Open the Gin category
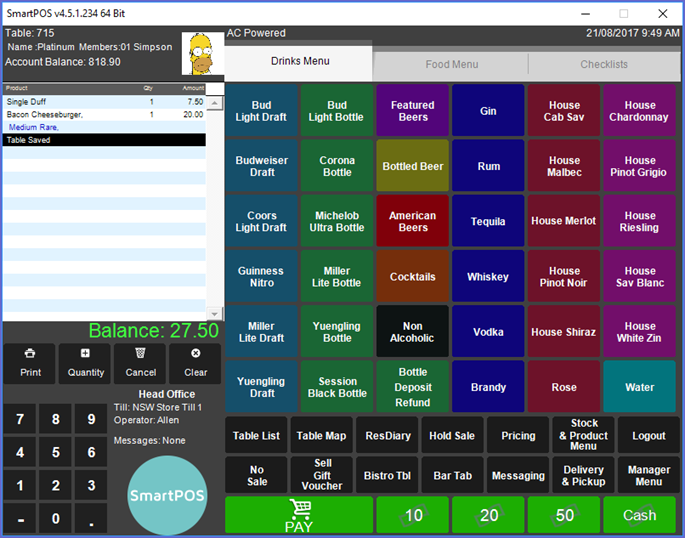Image resolution: width=685 pixels, height=538 pixels. pyautogui.click(x=488, y=111)
